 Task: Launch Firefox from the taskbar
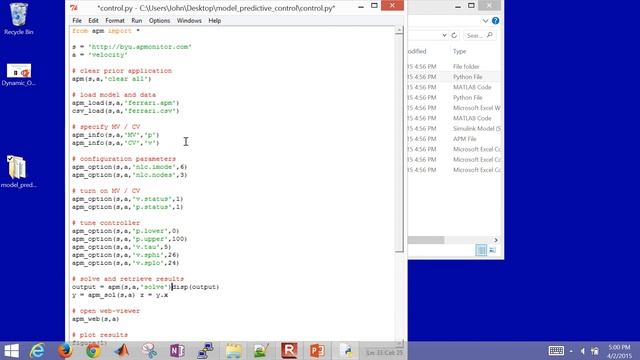point(65,351)
